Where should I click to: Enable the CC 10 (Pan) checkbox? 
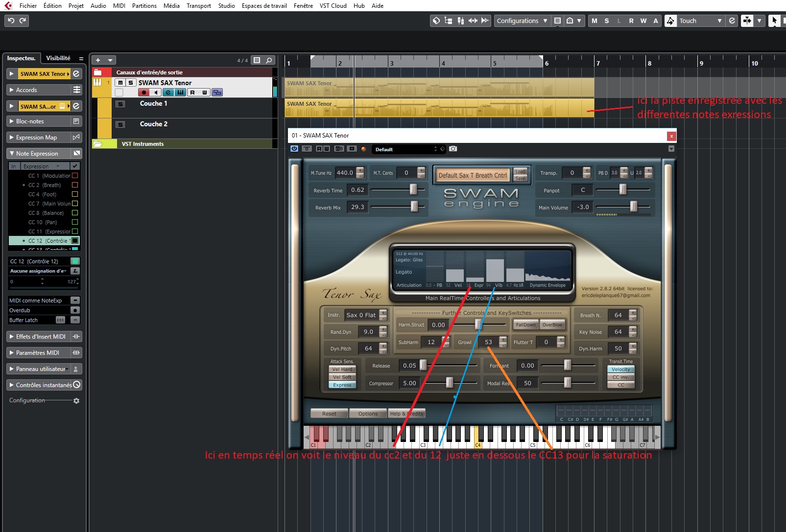click(x=74, y=222)
